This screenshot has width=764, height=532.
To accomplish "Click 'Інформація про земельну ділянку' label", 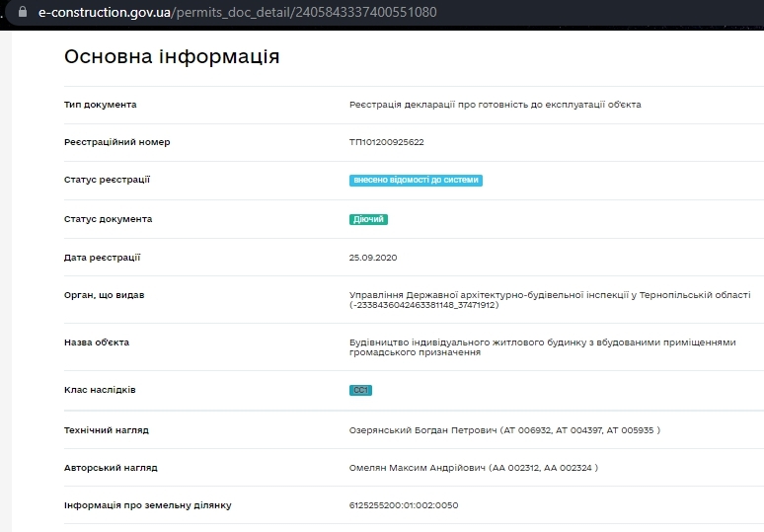I will click(148, 505).
